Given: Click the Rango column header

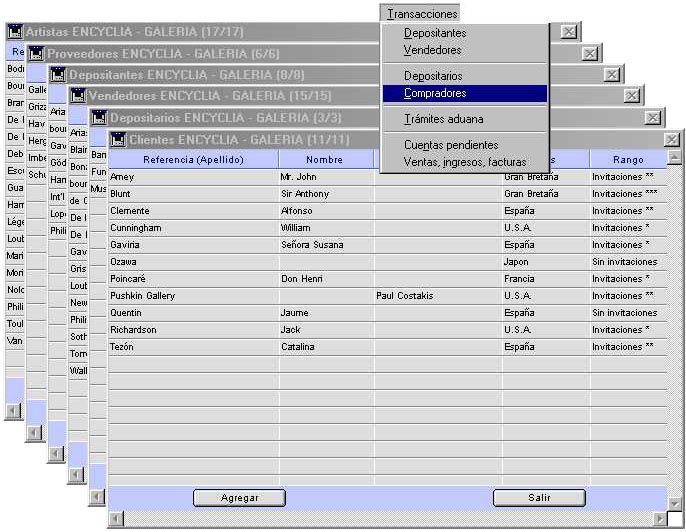Looking at the screenshot, I should pos(628,159).
